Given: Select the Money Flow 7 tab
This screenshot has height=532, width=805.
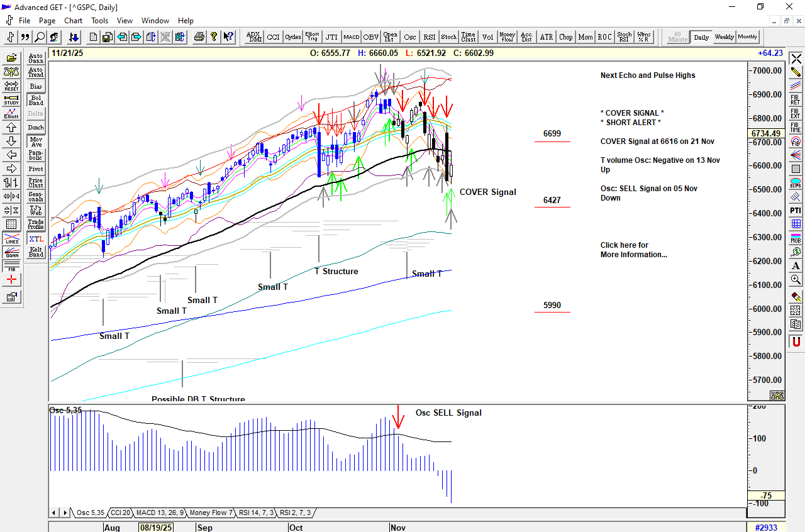Looking at the screenshot, I should pyautogui.click(x=211, y=513).
